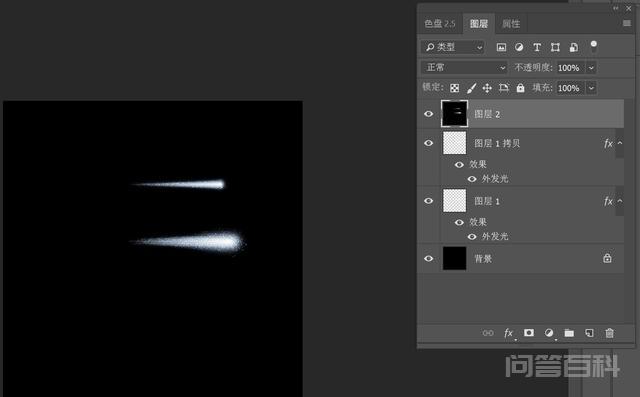Click 填充 label scrubby slider
This screenshot has width=640, height=397.
tap(542, 87)
